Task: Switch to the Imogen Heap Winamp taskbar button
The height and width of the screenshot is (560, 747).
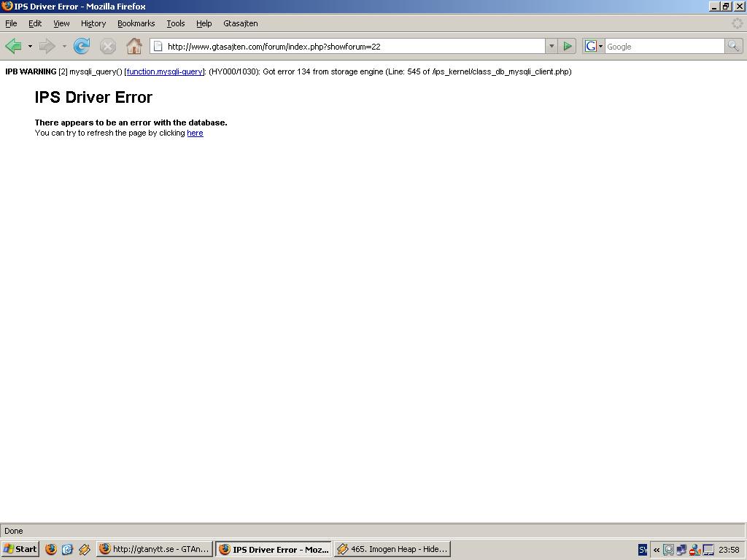Action: pos(392,549)
